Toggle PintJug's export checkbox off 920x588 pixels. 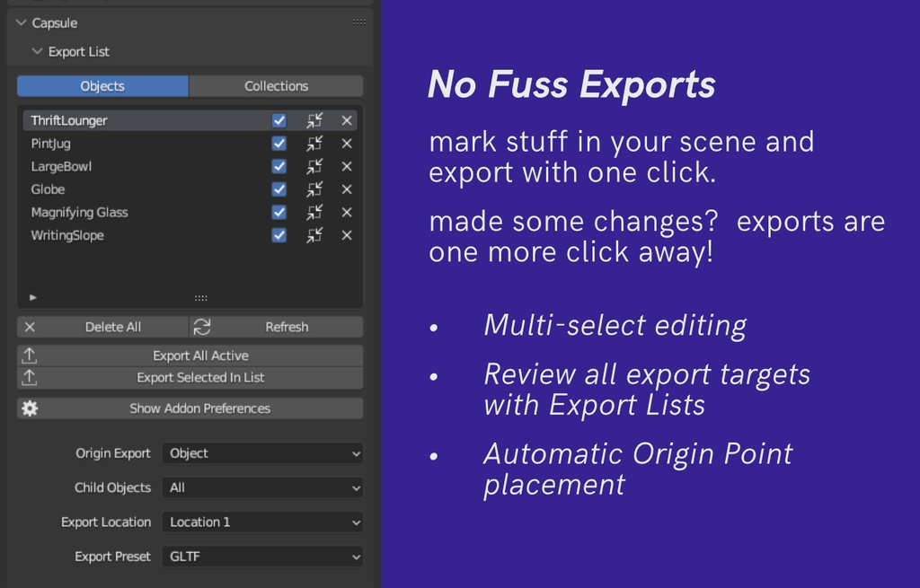click(x=281, y=143)
